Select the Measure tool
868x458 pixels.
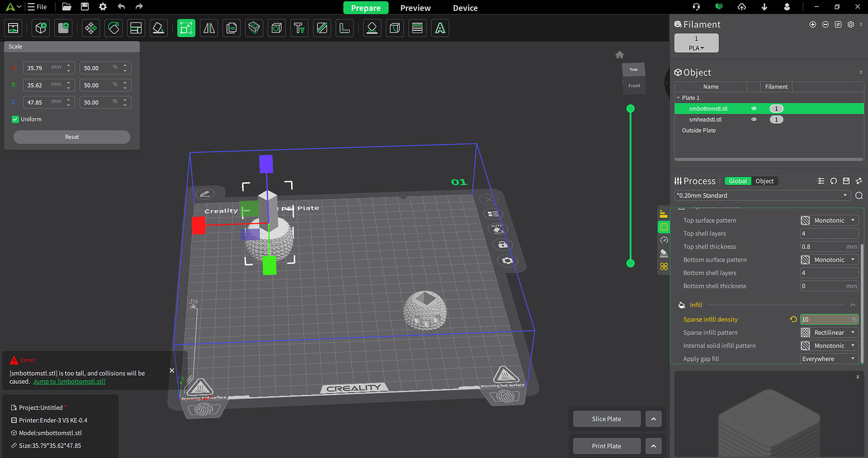pyautogui.click(x=344, y=28)
